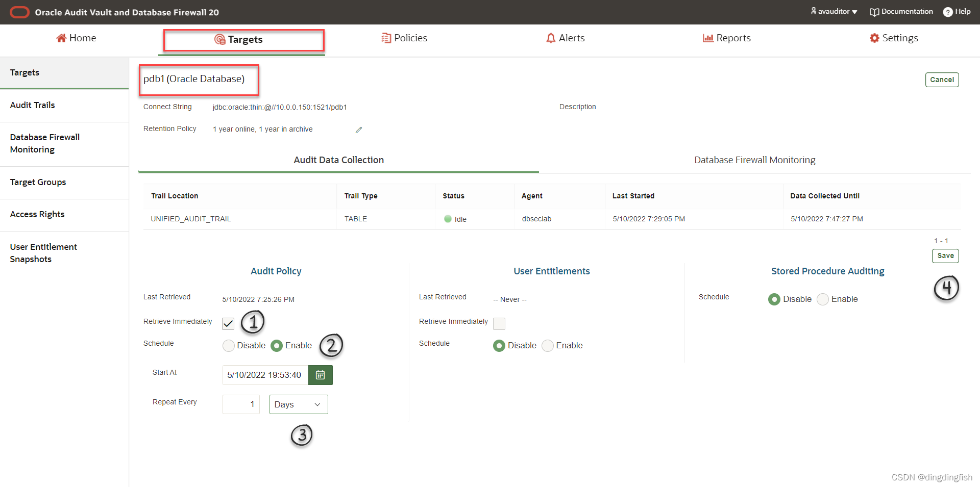
Task: Select Disable for Stored Procedure Auditing
Action: 774,299
